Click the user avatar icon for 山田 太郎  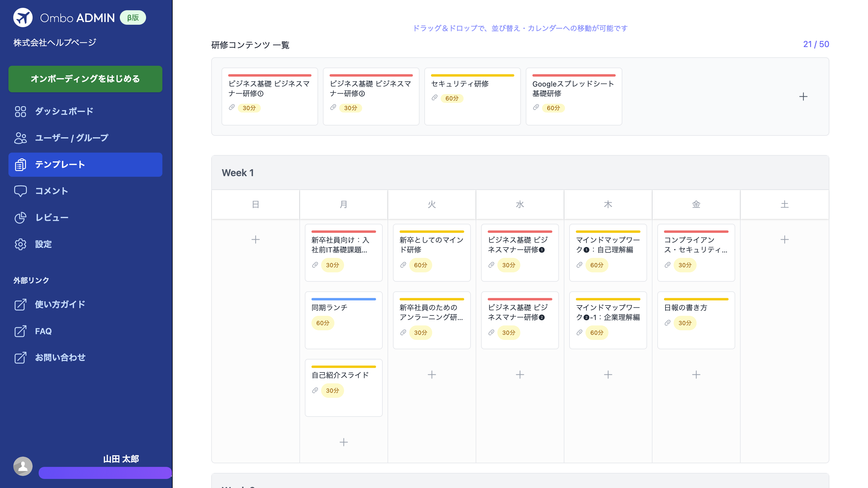[23, 466]
